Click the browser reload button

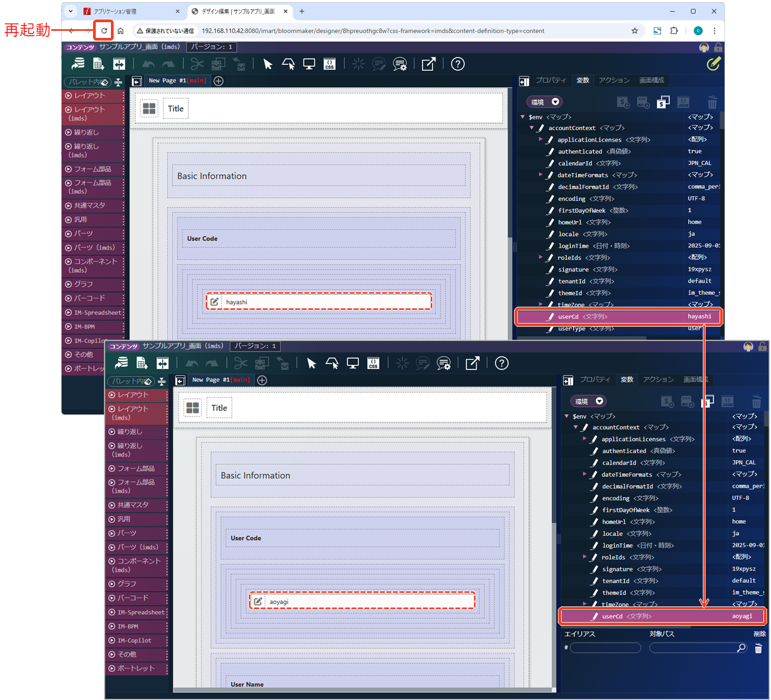104,31
